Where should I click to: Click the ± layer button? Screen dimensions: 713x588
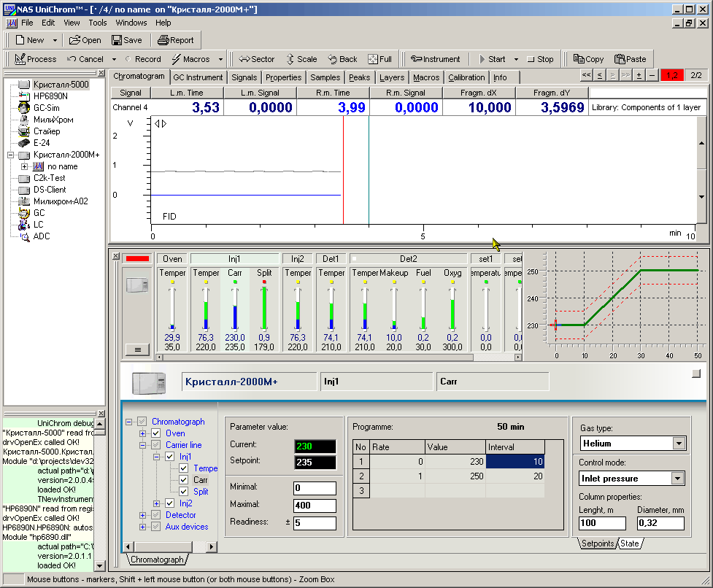639,75
